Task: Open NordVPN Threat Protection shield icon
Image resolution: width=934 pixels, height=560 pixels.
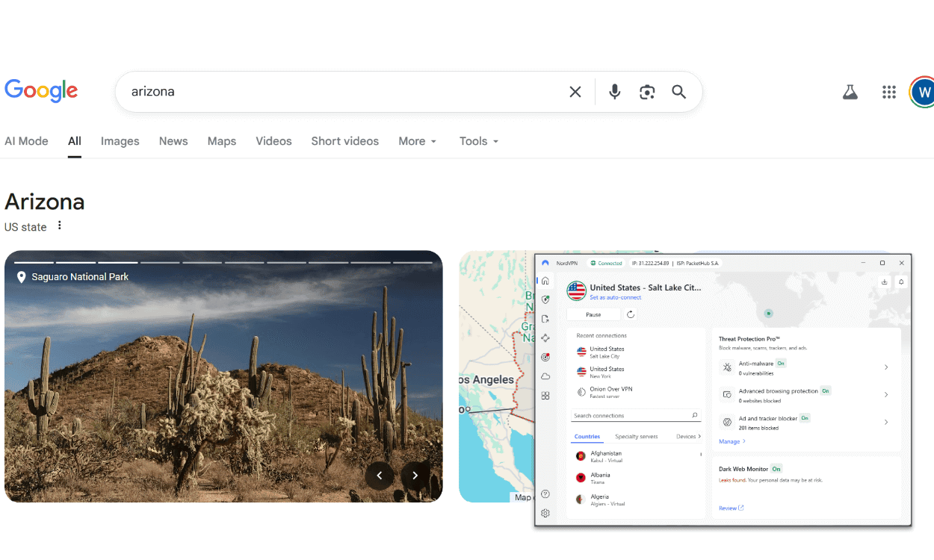Action: (x=545, y=299)
